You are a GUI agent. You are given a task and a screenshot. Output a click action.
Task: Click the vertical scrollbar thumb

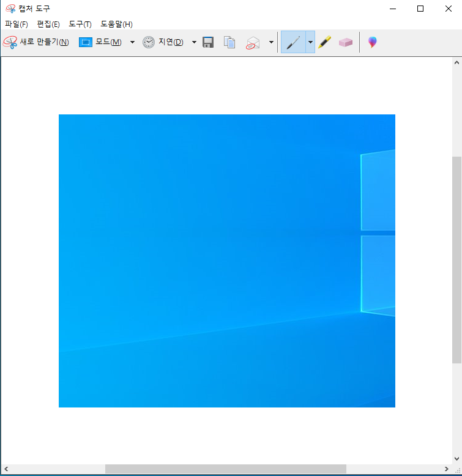457,260
